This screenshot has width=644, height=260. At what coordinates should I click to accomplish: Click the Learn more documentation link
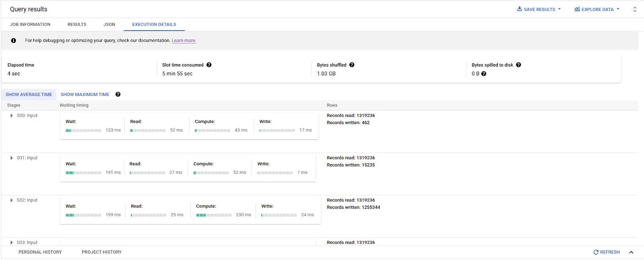click(x=184, y=41)
